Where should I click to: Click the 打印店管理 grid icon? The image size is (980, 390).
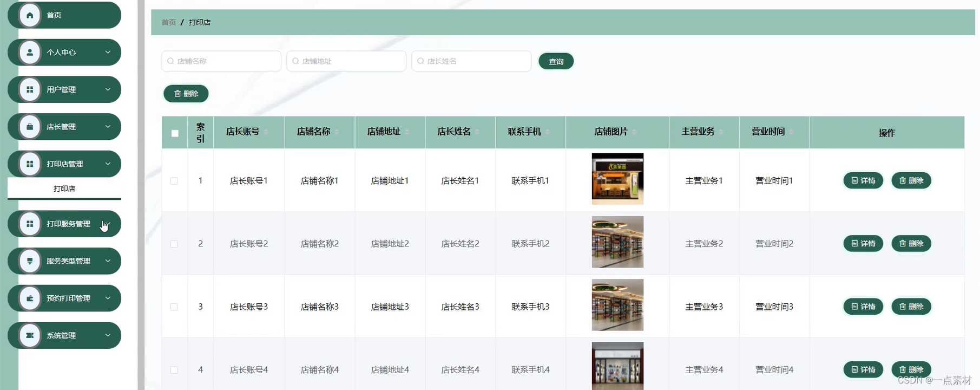[30, 164]
